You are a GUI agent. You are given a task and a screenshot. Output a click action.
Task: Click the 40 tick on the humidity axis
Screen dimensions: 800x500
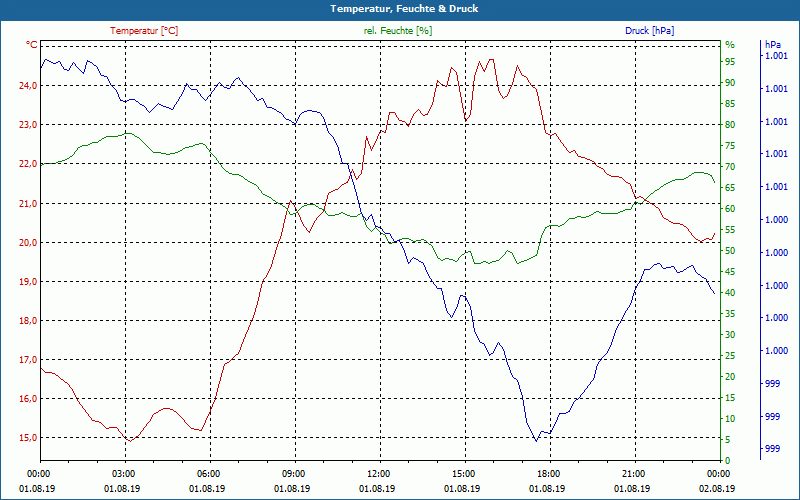730,293
